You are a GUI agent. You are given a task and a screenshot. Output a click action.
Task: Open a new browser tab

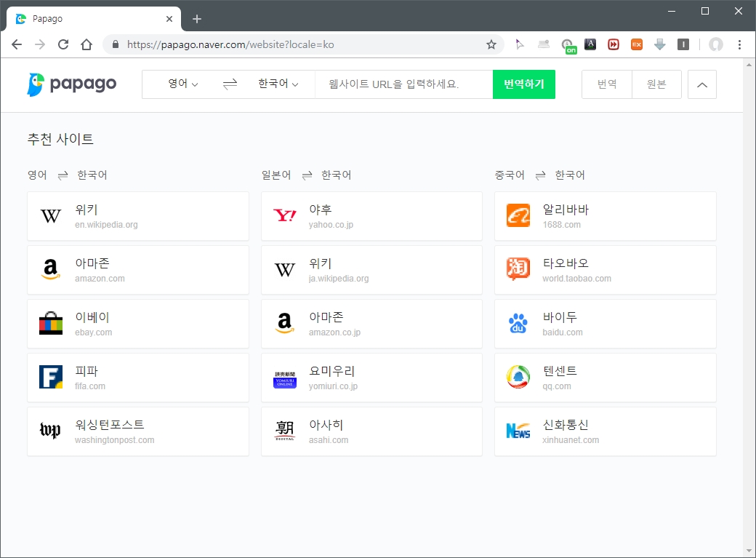pos(197,19)
